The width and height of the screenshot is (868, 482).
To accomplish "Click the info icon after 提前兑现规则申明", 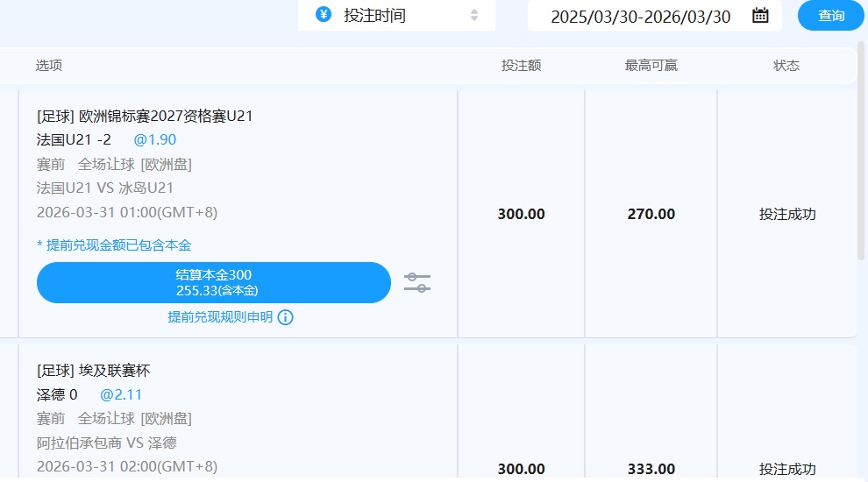I will coord(285,317).
